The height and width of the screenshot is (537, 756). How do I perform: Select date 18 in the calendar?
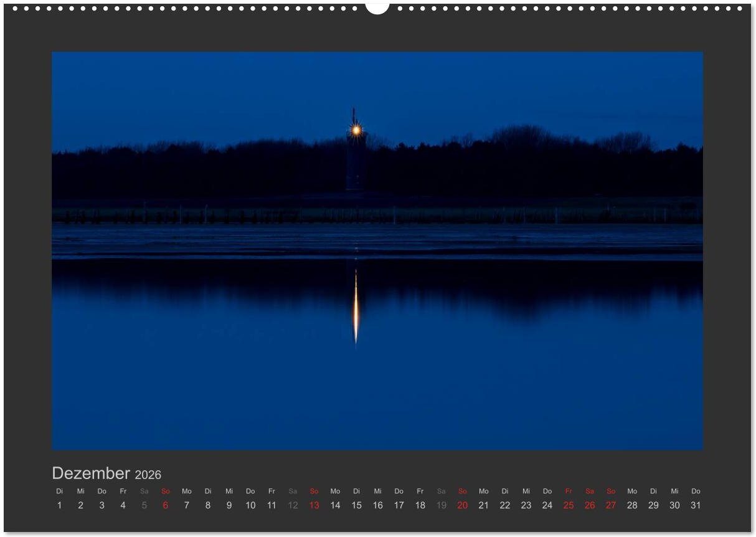click(420, 505)
